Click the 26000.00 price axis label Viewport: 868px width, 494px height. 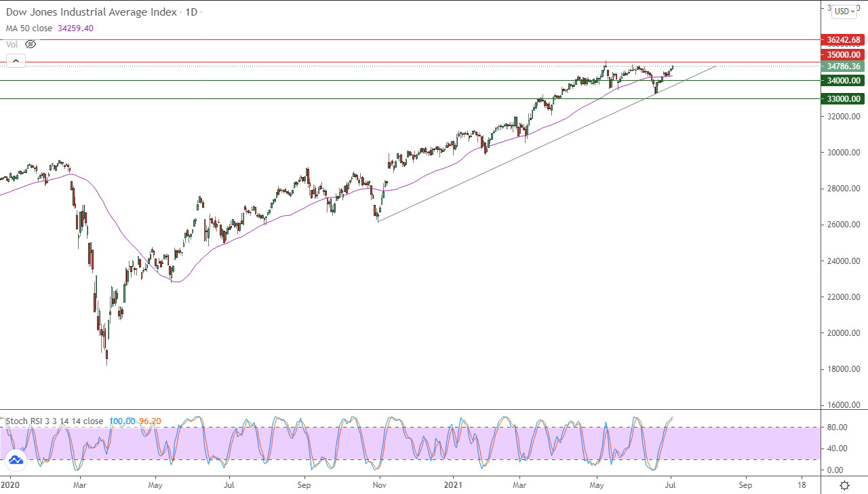click(x=844, y=225)
